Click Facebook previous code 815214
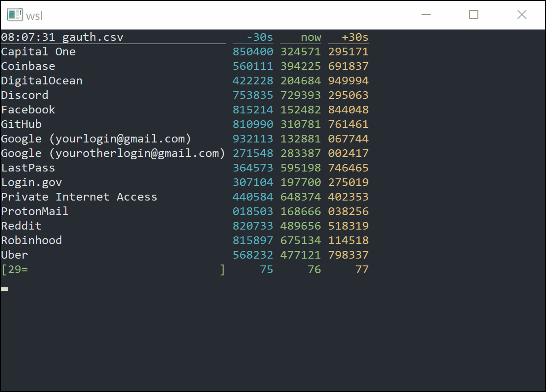 pos(253,110)
